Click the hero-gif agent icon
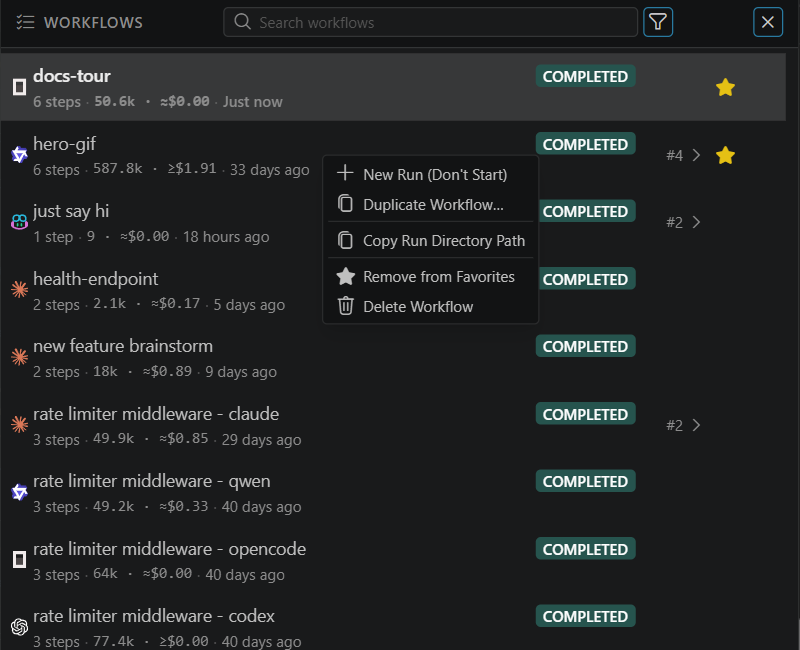This screenshot has height=650, width=800. (x=19, y=155)
